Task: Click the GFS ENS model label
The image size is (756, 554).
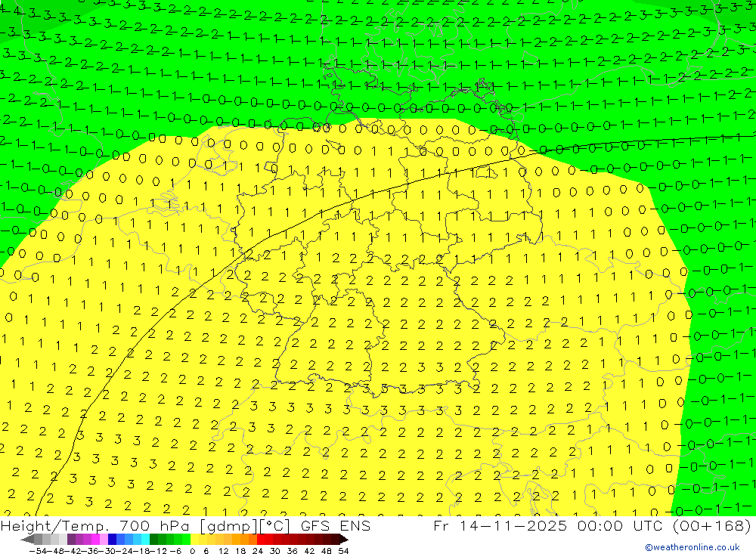Action: 336,525
